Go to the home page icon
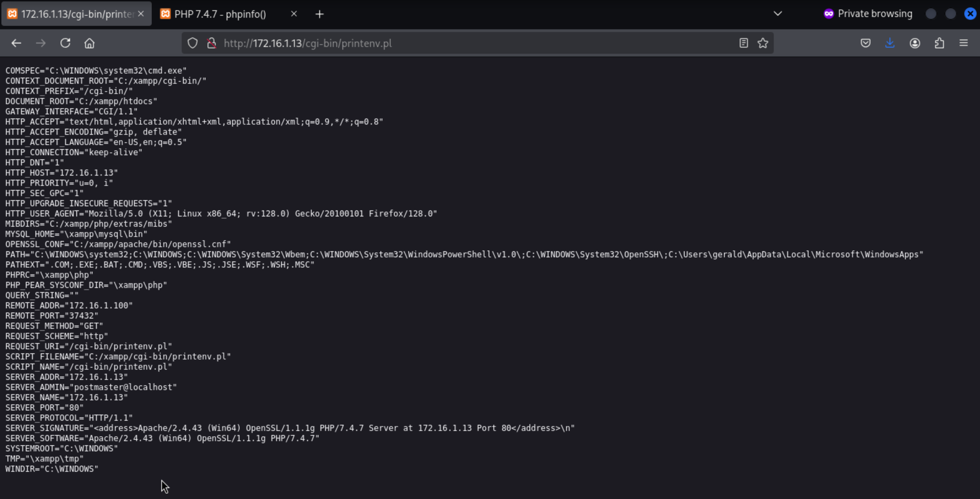The image size is (980, 499). (89, 43)
